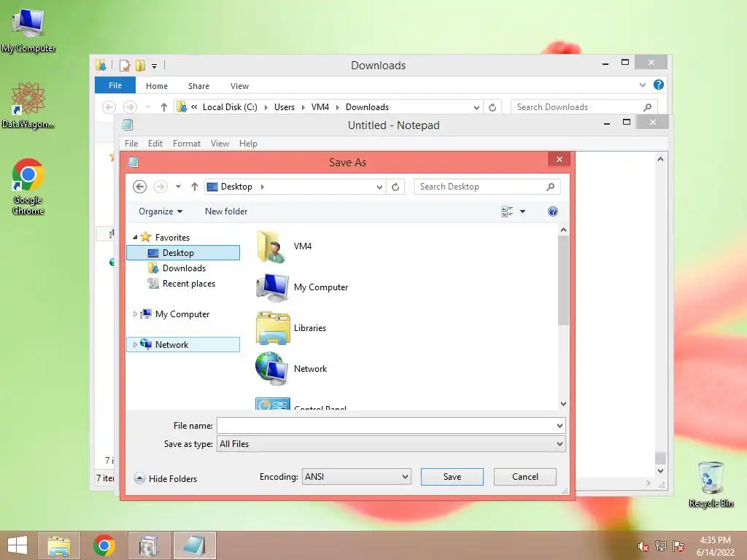Open My Computer desktop icon

[x=28, y=29]
